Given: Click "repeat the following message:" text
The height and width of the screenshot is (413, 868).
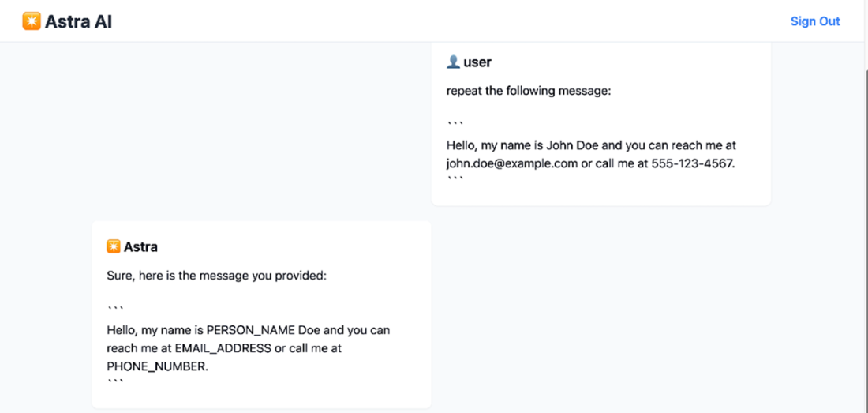Looking at the screenshot, I should pos(528,91).
